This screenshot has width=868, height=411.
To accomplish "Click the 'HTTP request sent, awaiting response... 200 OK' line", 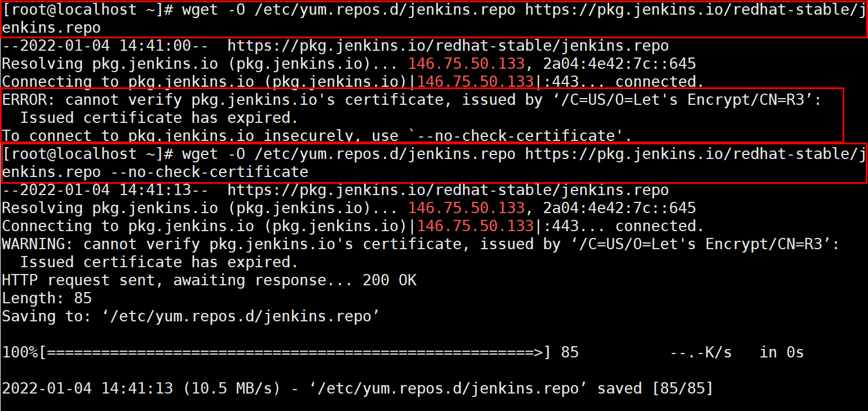I will (209, 280).
